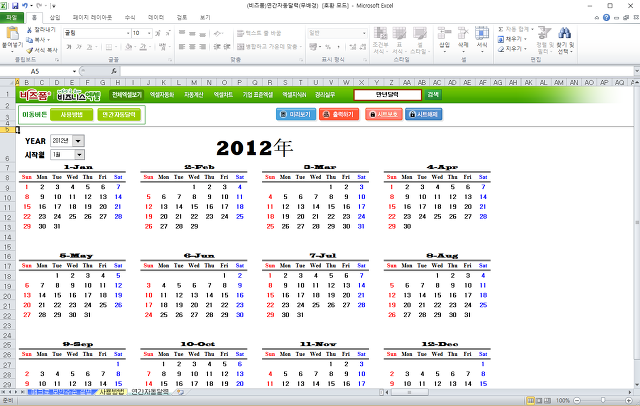Screen dimensions: 640x406
Task: Increase the cell indent
Action: point(227,47)
